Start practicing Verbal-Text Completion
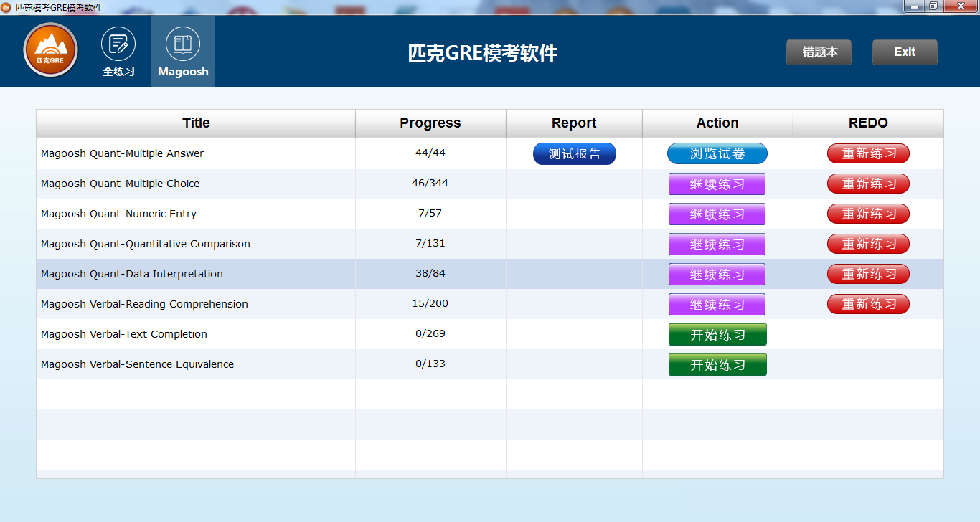 717,334
